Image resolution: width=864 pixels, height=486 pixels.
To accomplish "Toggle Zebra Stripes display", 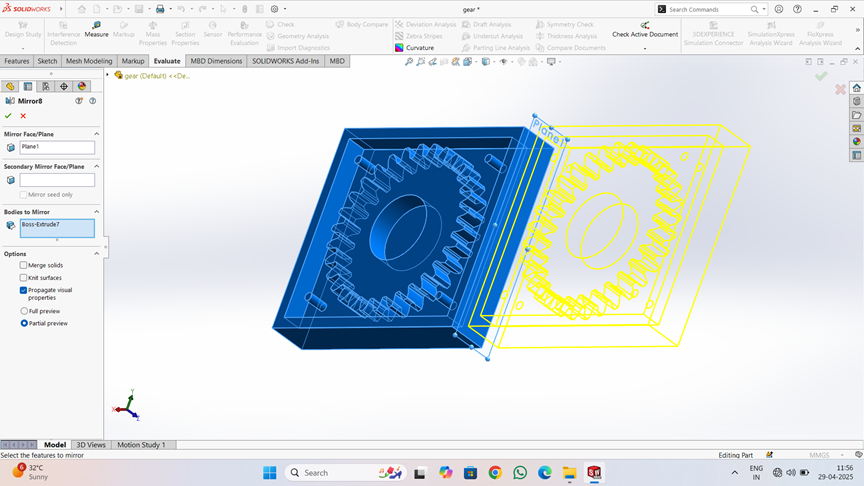I will [x=419, y=36].
